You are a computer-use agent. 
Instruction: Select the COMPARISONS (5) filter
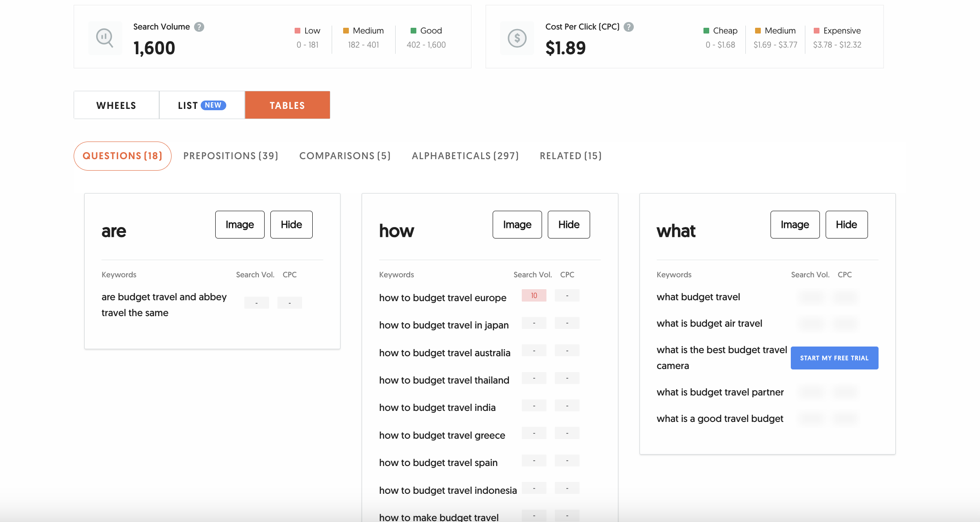[346, 156]
